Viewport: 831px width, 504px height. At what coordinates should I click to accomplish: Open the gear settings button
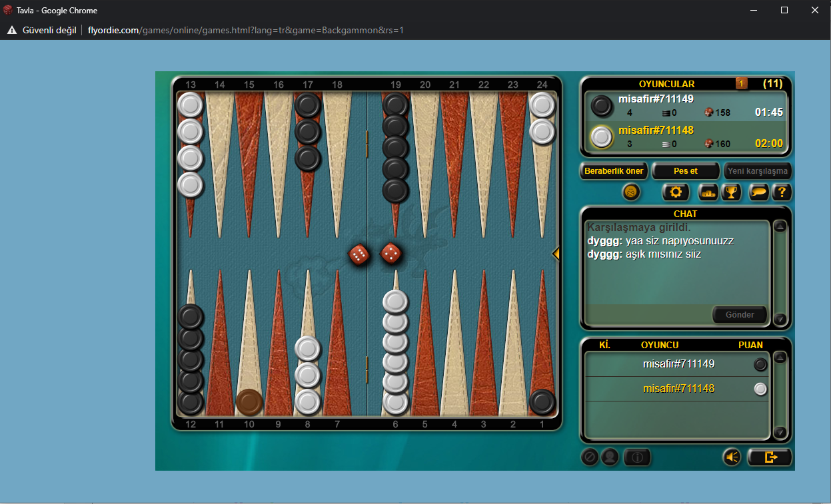[675, 192]
